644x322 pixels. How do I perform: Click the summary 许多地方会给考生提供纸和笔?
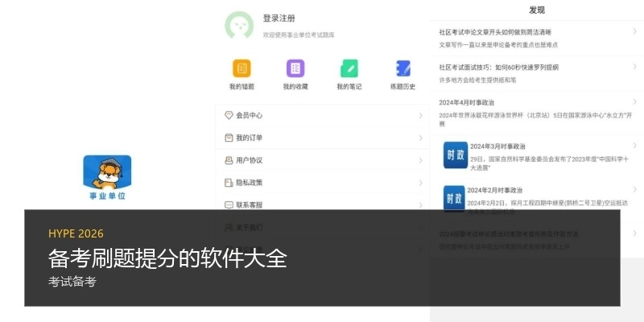click(x=477, y=80)
